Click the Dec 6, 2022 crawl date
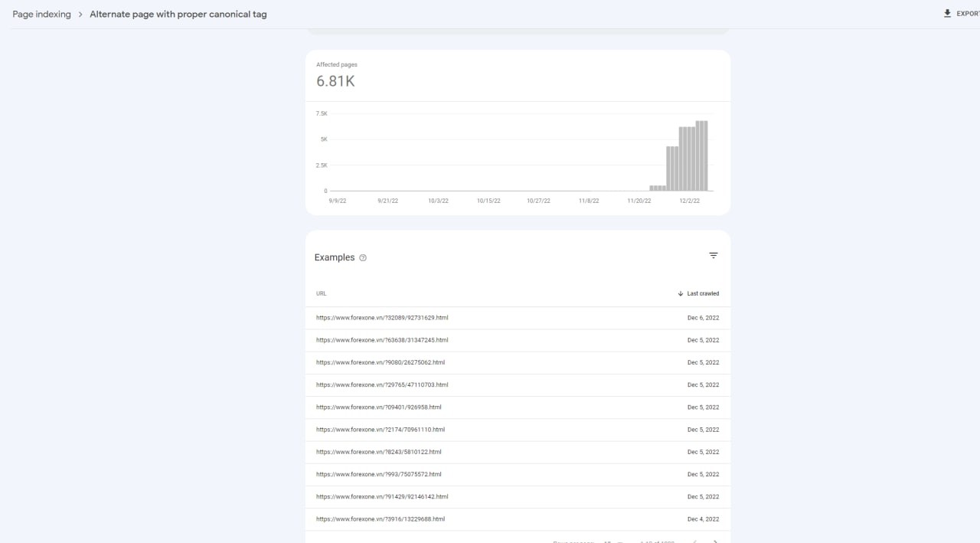Screen dimensions: 980x543 click(x=703, y=317)
